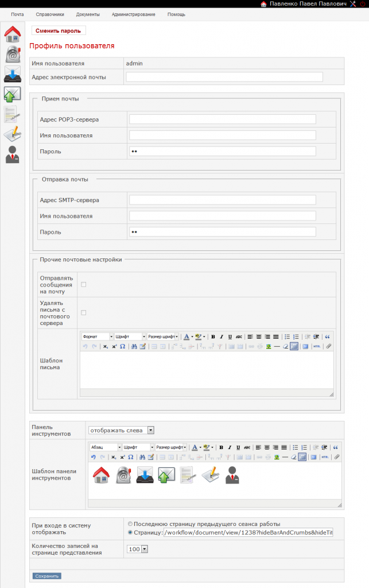The image size is (369, 588).
Task: Open the mailbox @ icon in sidebar
Action: point(13,55)
